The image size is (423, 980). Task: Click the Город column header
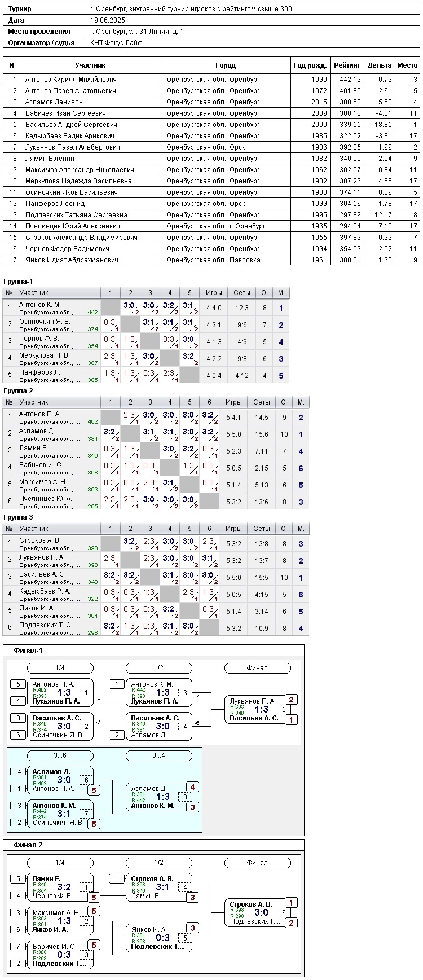click(x=226, y=65)
